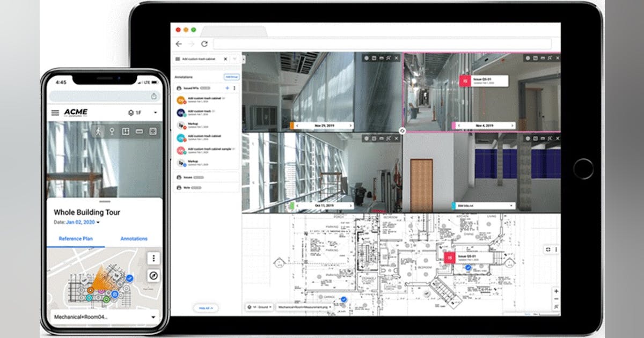Select the red Issue QS-01 marker on the floor plan
The height and width of the screenshot is (338, 644).
pyautogui.click(x=449, y=258)
